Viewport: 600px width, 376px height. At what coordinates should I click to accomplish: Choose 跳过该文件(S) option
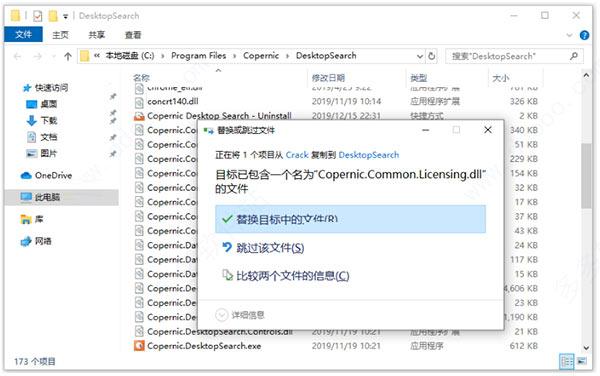click(x=270, y=248)
